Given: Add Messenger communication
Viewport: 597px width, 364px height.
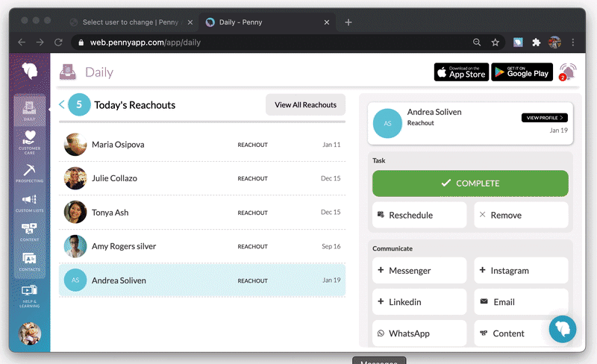Looking at the screenshot, I should 419,270.
